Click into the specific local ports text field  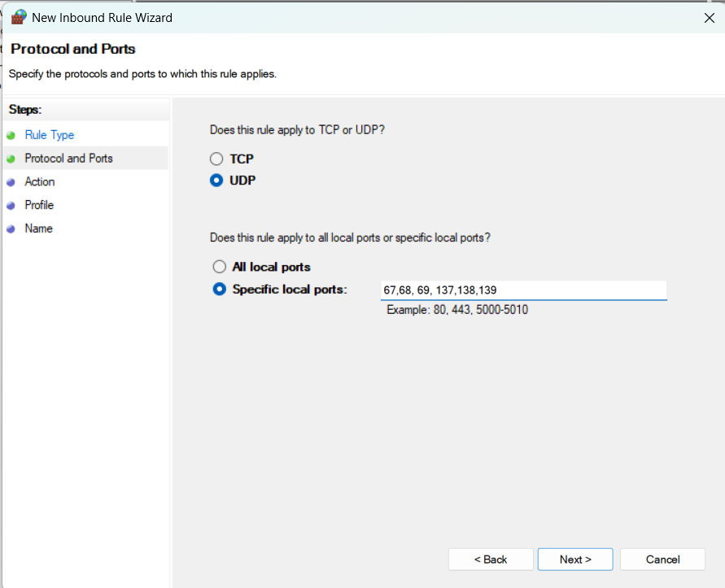coord(523,290)
